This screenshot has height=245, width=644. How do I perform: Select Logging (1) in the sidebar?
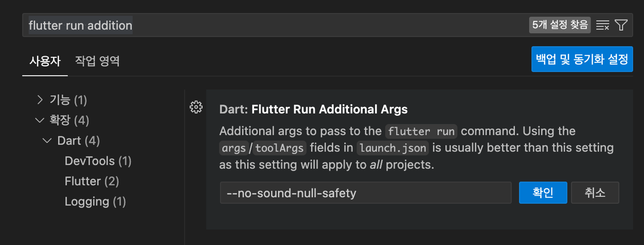(x=94, y=201)
